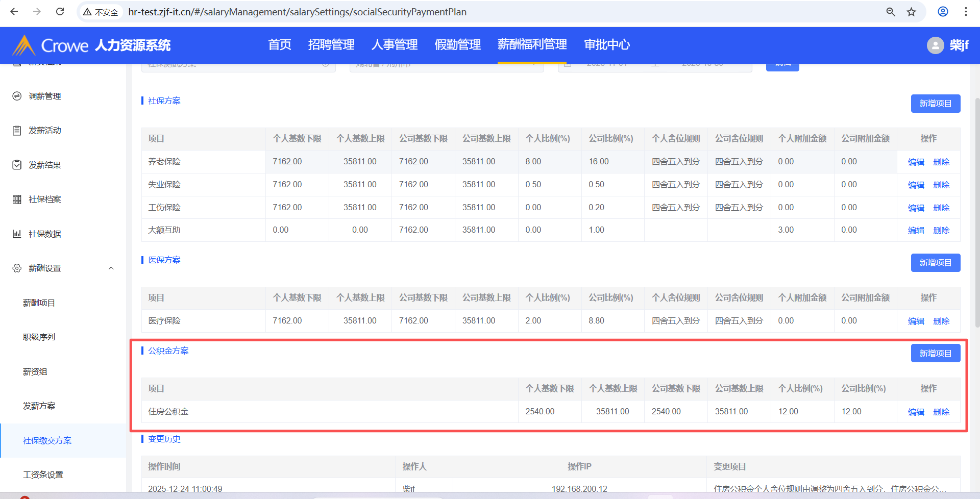This screenshot has height=499, width=980.
Task: Edit the 养老保险 row
Action: (x=916, y=162)
